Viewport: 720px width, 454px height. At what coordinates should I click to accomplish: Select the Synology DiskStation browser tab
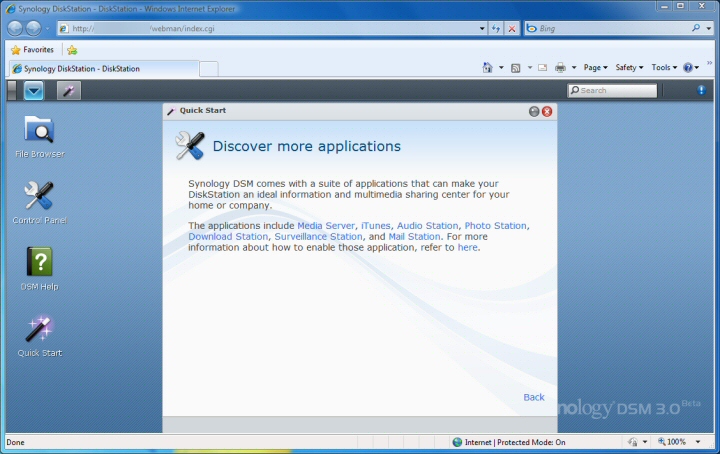(104, 69)
